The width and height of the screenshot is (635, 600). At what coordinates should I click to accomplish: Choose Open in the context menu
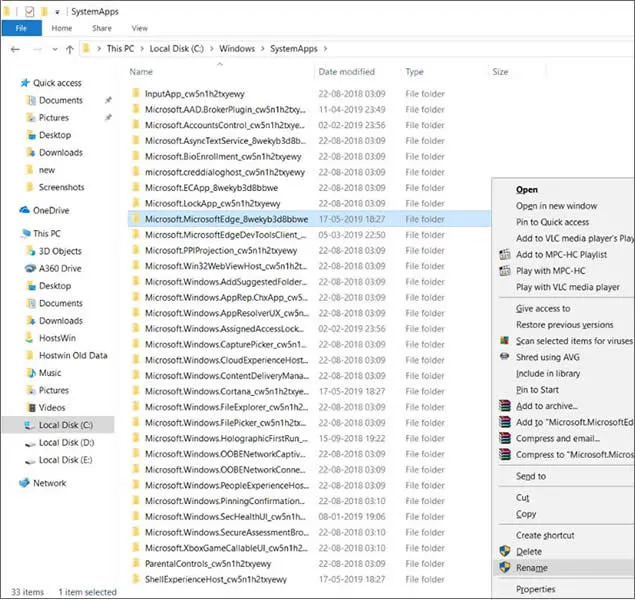[x=527, y=189]
